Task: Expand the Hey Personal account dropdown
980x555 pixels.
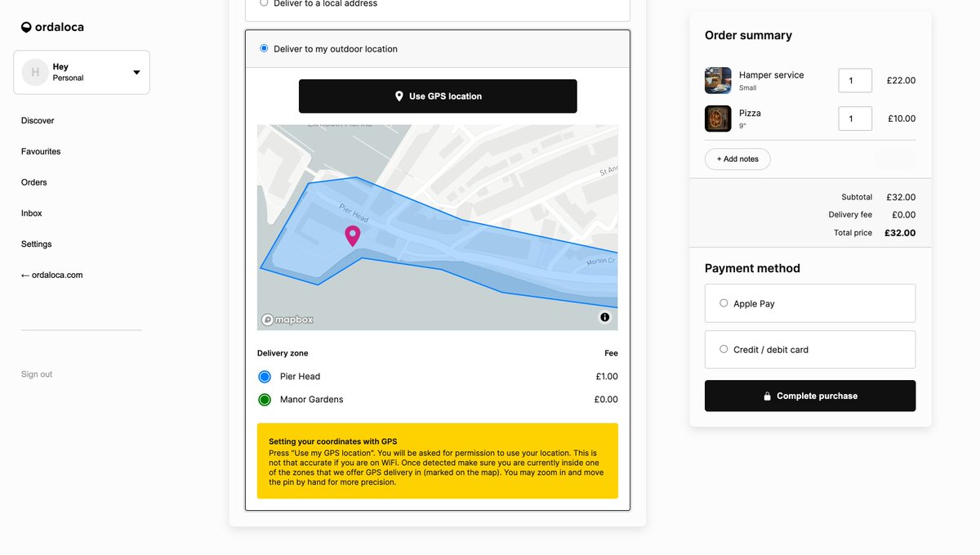Action: tap(82, 72)
